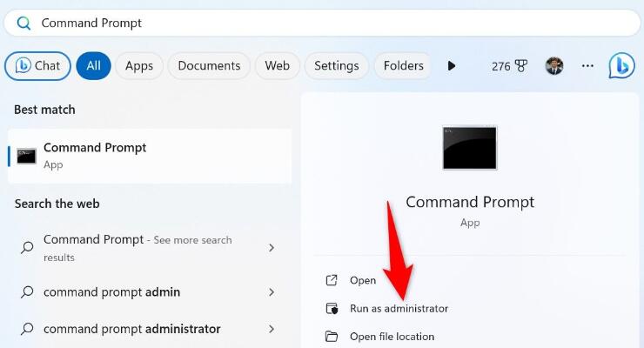Image resolution: width=644 pixels, height=348 pixels.
Task: Click the user profile avatar
Action: [x=554, y=65]
